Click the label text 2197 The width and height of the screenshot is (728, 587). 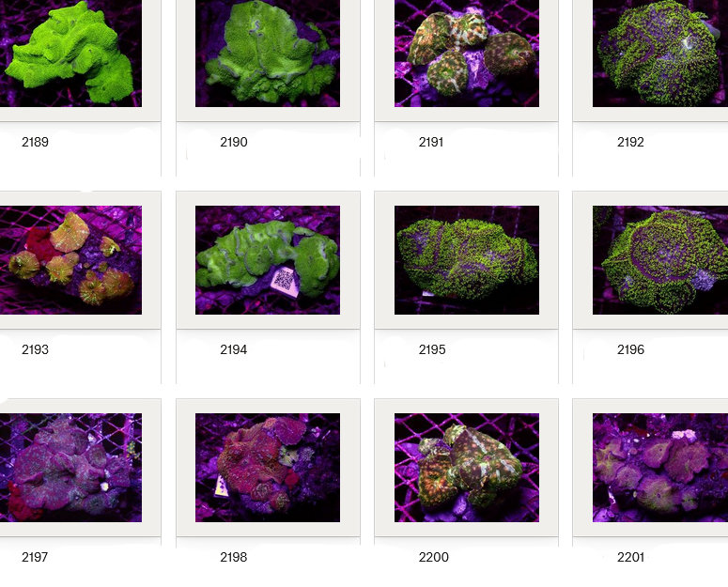[35, 557]
